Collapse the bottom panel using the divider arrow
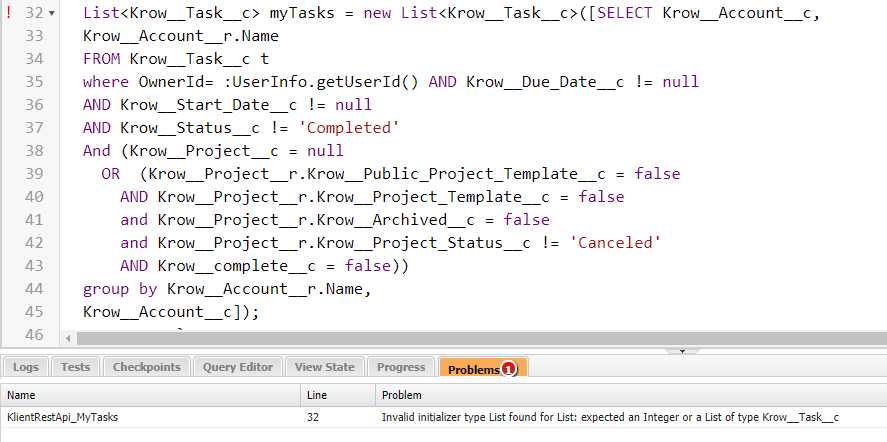Screen dimensions: 887x442 [682, 351]
